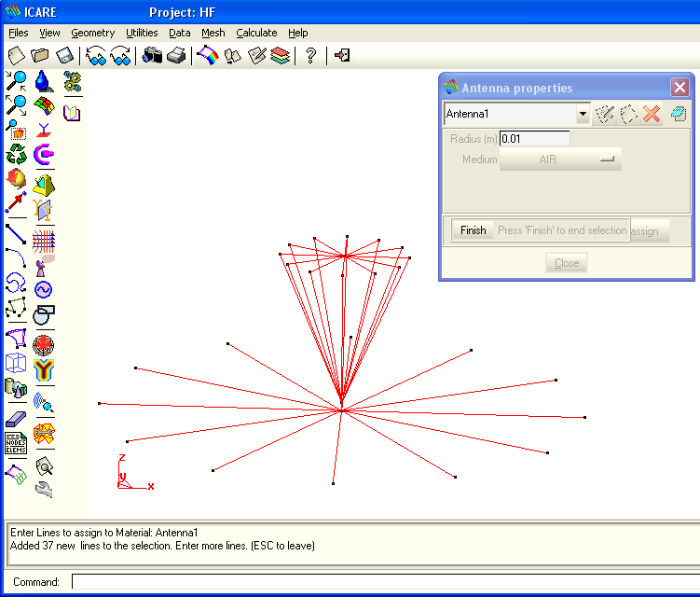
Task: Open the View menu
Action: coord(49,33)
